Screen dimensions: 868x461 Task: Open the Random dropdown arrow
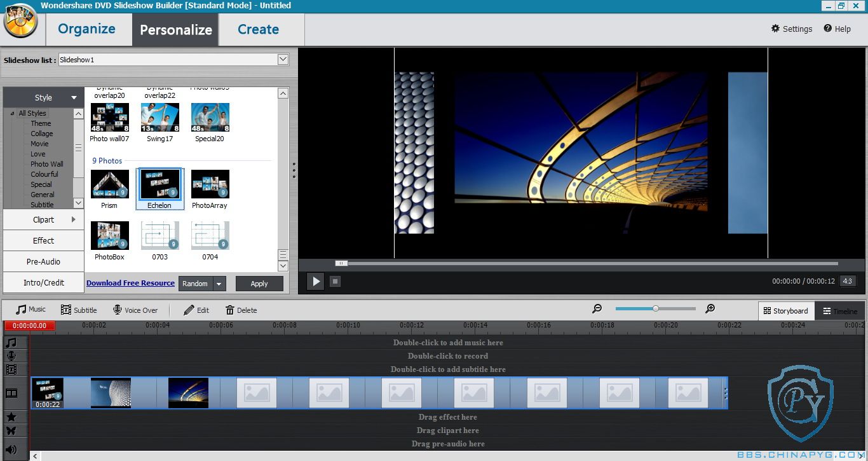pos(219,284)
